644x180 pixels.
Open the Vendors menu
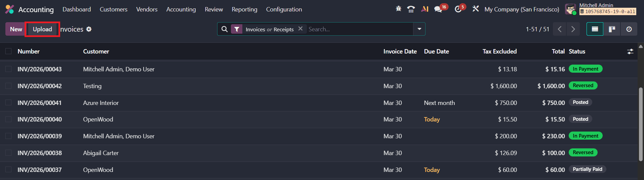(147, 9)
